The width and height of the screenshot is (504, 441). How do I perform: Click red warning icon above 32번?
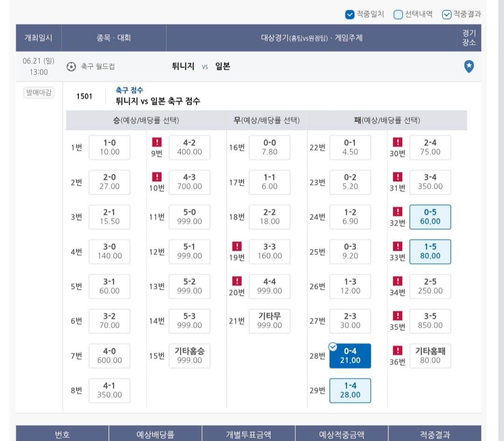(398, 211)
